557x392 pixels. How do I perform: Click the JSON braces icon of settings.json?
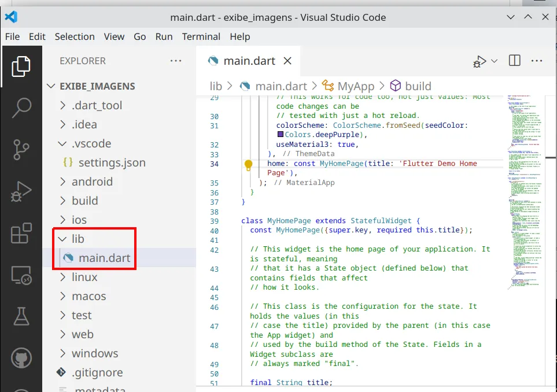coord(68,162)
